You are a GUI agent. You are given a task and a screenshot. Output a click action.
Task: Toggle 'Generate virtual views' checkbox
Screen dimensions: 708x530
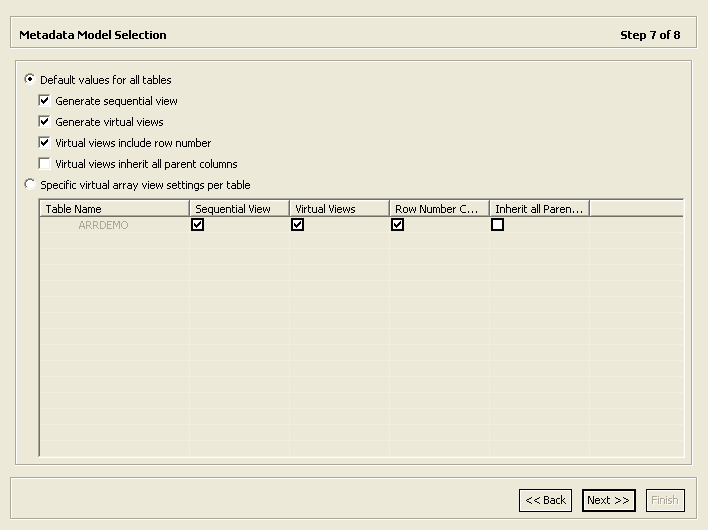[x=44, y=122]
